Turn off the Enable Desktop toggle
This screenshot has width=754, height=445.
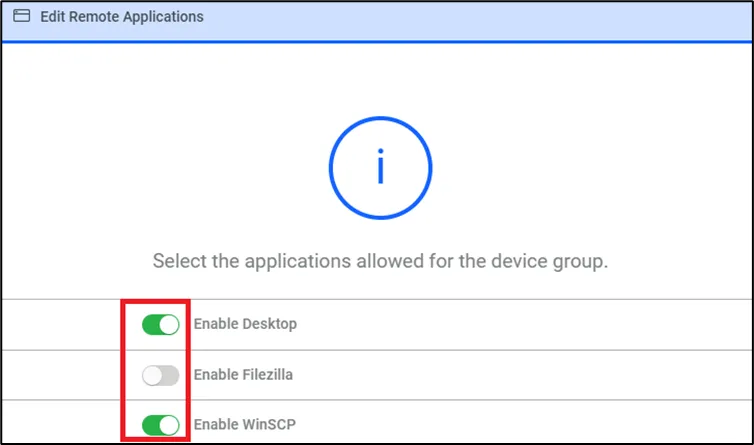pos(161,325)
